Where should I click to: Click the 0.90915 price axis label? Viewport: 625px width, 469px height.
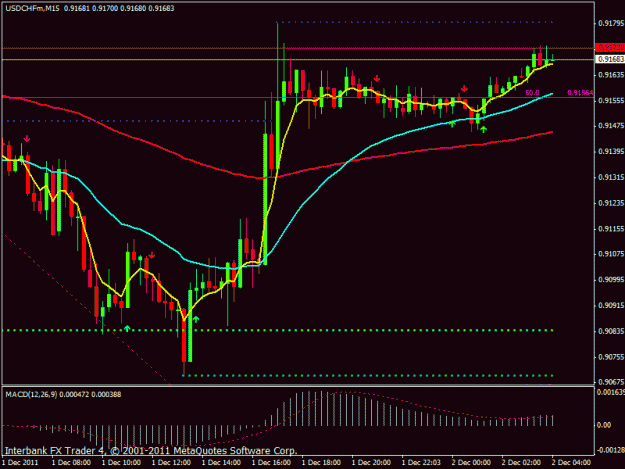[x=611, y=306]
